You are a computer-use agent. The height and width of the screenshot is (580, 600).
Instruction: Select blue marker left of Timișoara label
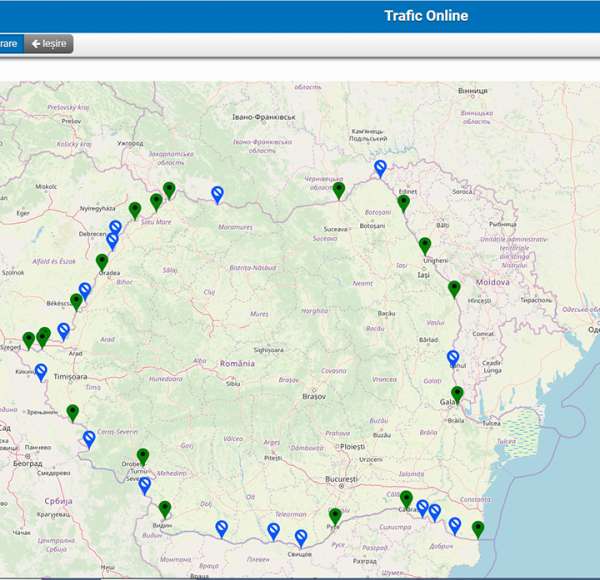coord(41,373)
